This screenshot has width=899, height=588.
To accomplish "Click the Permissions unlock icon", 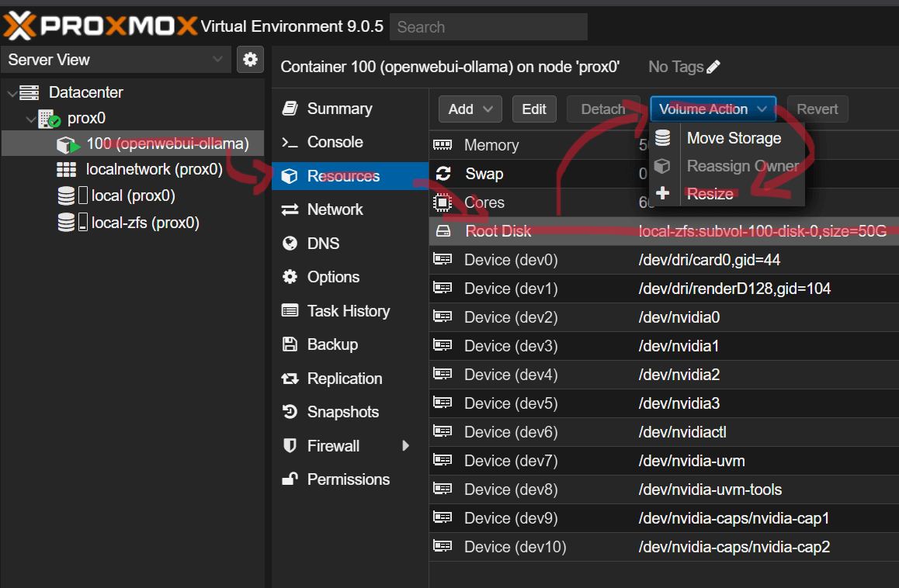I will click(290, 479).
